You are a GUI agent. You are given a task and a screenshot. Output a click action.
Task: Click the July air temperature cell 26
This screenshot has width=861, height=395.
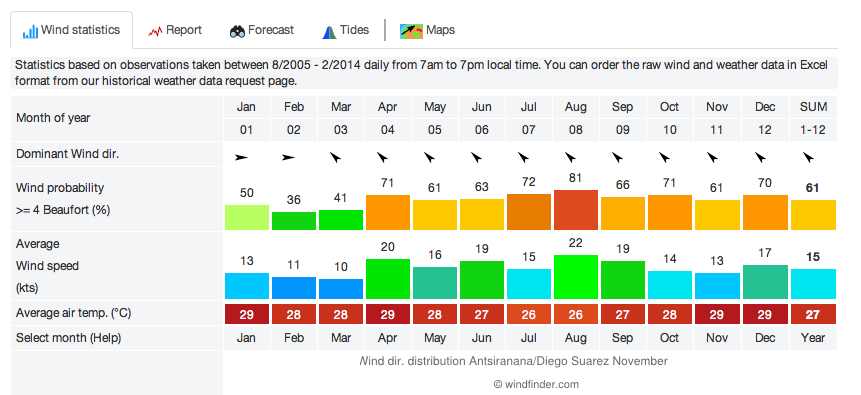[528, 314]
